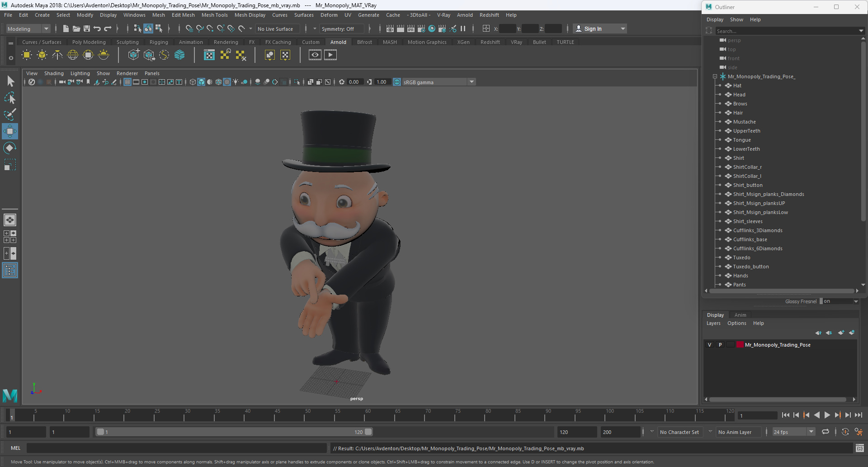
Task: Click the Arnold render play icon
Action: pos(330,55)
